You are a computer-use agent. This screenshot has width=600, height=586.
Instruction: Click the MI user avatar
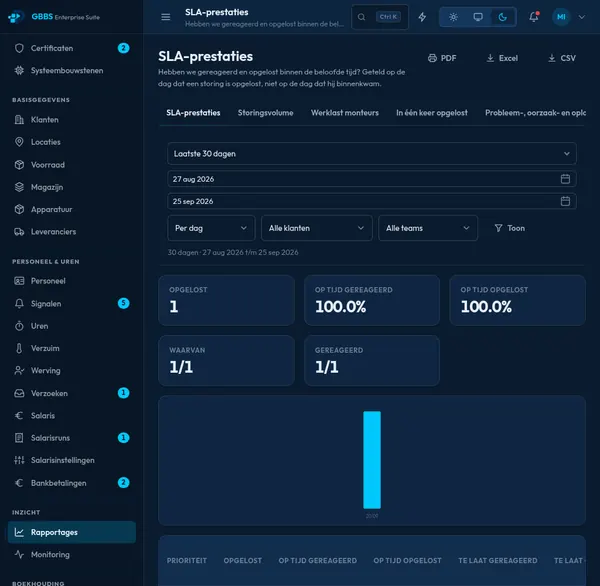click(x=561, y=17)
